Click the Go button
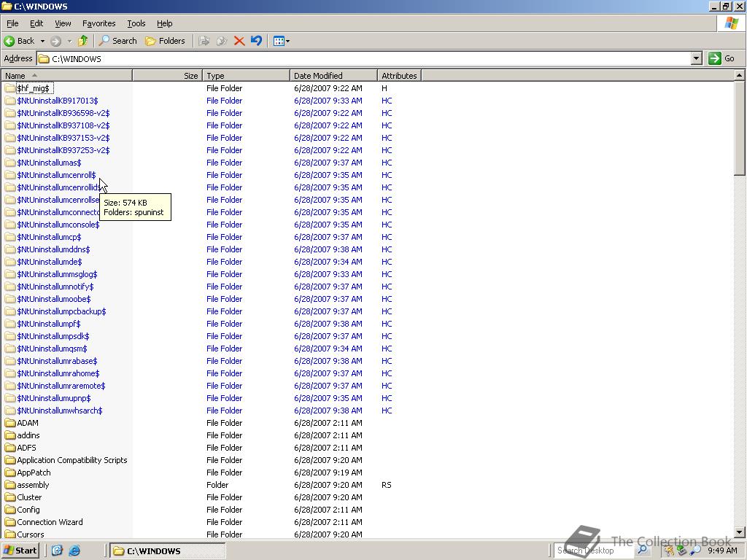747x560 pixels. pos(721,58)
